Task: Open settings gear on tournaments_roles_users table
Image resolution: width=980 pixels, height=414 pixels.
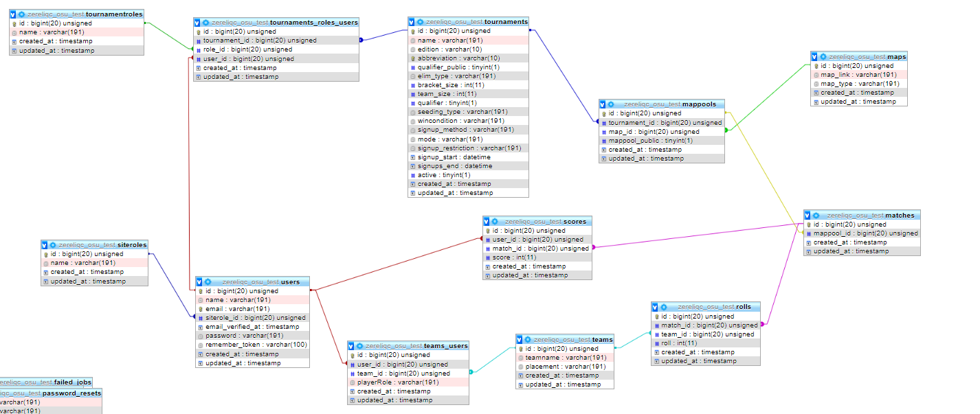Action: coord(206,22)
